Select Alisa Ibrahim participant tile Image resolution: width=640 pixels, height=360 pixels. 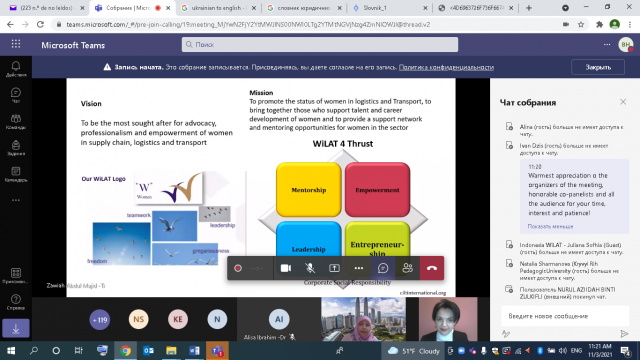pyautogui.click(x=279, y=319)
